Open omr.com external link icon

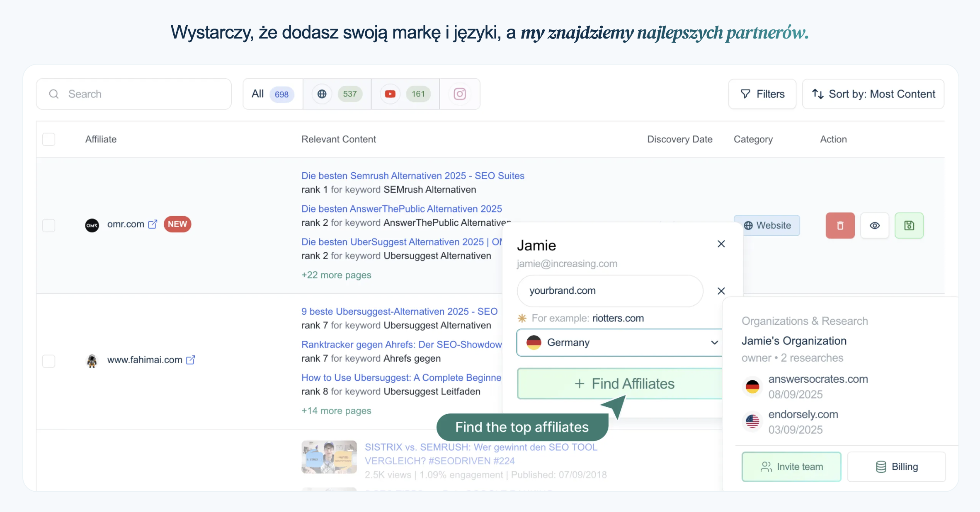click(x=153, y=224)
